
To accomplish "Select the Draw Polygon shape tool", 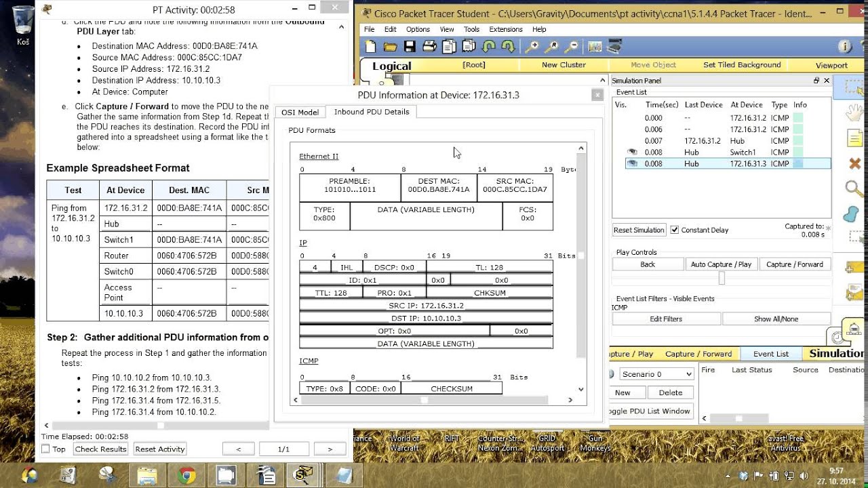I will pyautogui.click(x=852, y=214).
